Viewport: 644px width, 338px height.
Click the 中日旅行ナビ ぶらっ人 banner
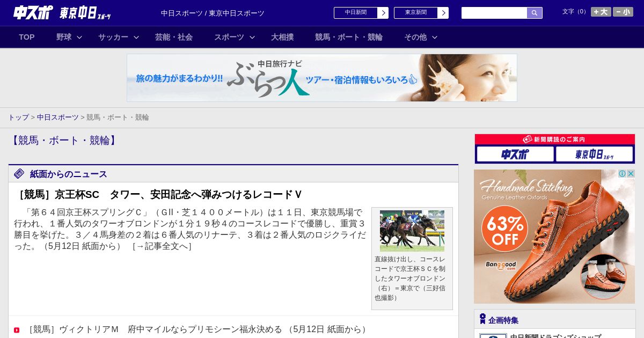tap(322, 78)
